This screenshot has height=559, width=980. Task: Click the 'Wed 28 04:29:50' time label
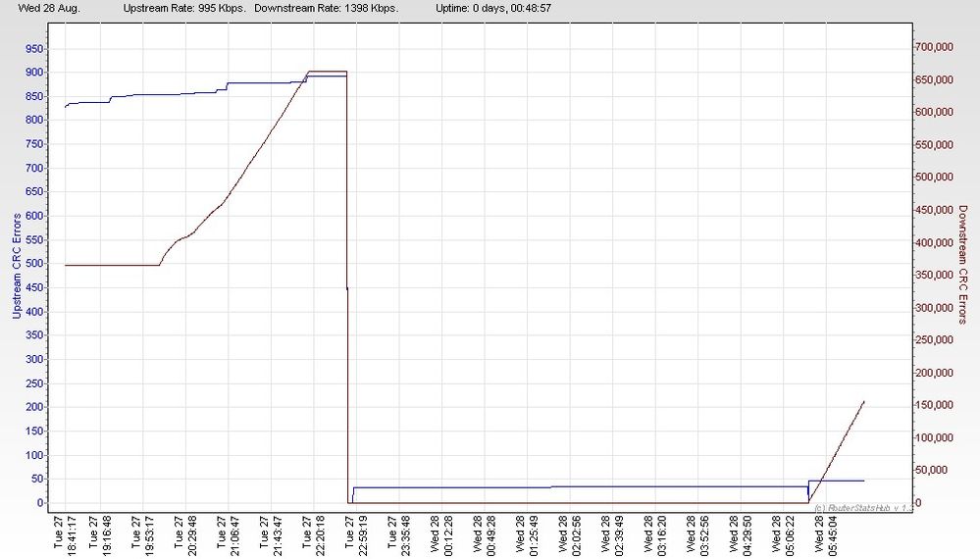(x=741, y=535)
